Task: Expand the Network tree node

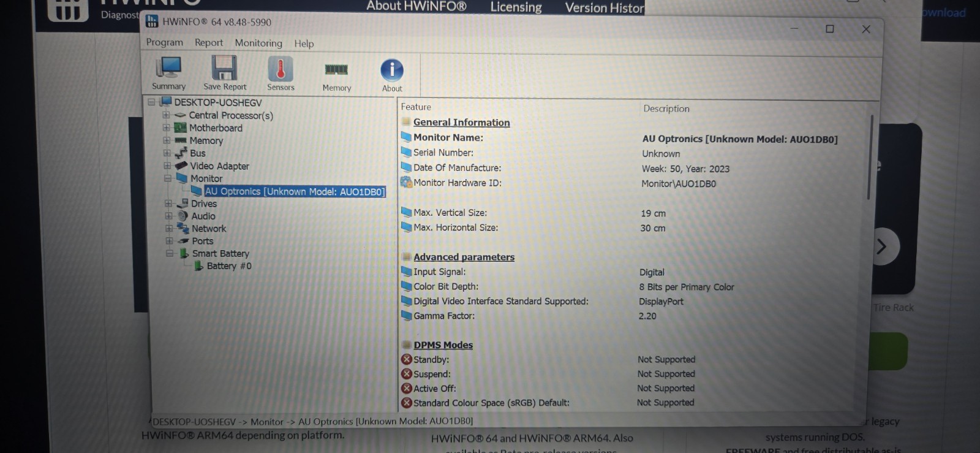Action: point(168,228)
